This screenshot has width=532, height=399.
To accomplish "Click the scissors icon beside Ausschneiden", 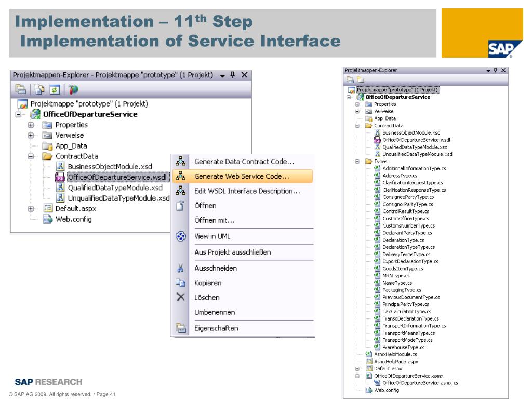I will coord(178,269).
